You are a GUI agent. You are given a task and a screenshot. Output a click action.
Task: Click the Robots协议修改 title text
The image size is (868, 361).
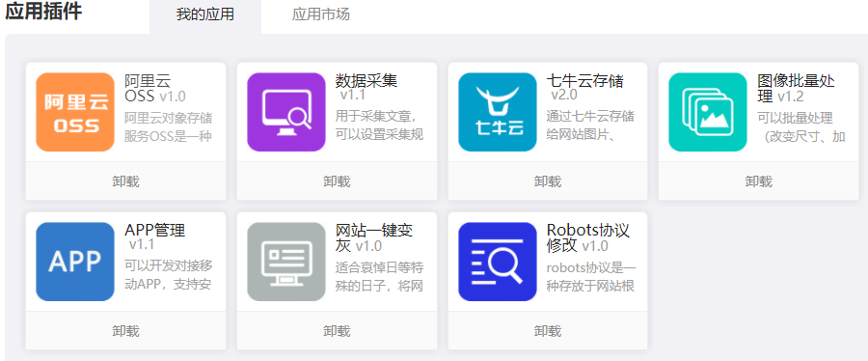click(588, 238)
